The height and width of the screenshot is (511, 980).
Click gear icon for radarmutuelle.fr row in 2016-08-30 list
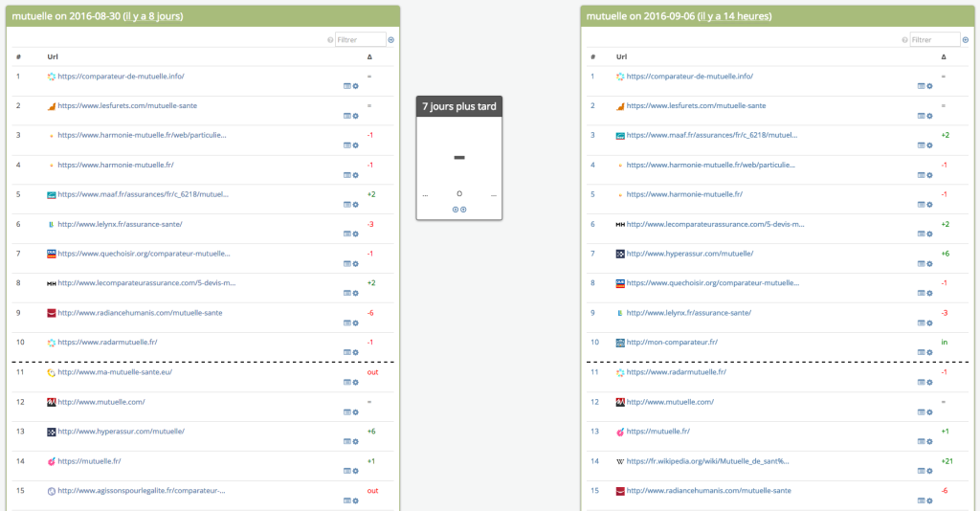coord(356,352)
